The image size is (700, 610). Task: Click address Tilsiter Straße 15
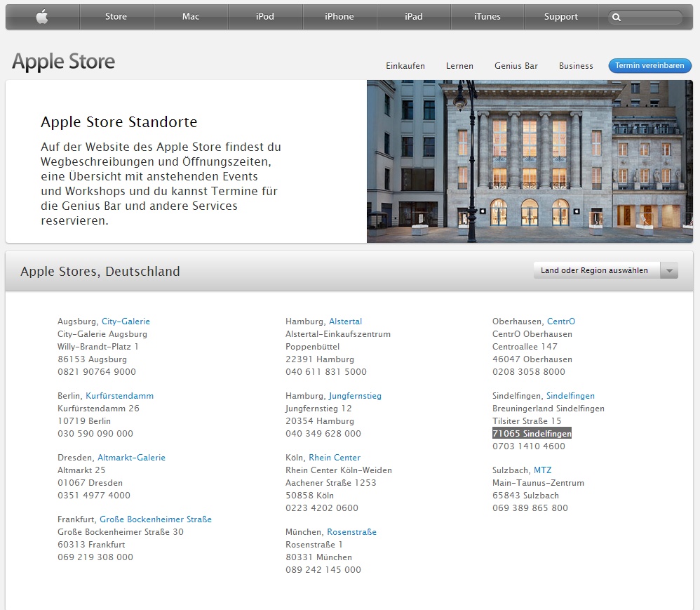point(527,421)
